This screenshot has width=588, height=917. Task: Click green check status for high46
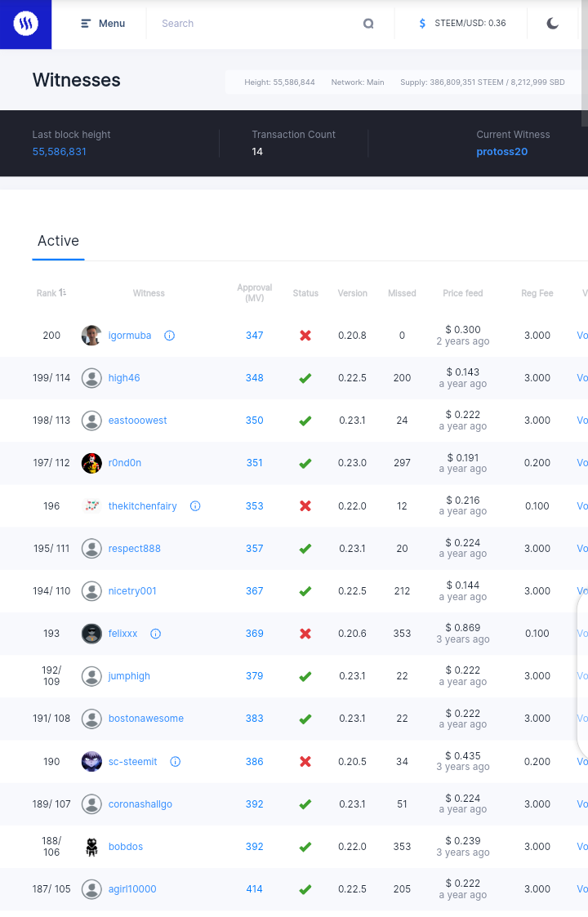305,378
